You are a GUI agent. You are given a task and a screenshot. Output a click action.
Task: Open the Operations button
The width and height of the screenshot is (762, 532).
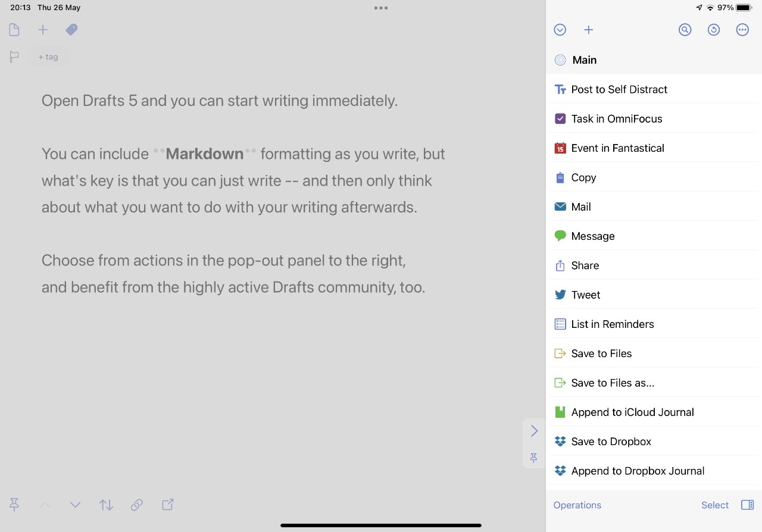point(577,505)
